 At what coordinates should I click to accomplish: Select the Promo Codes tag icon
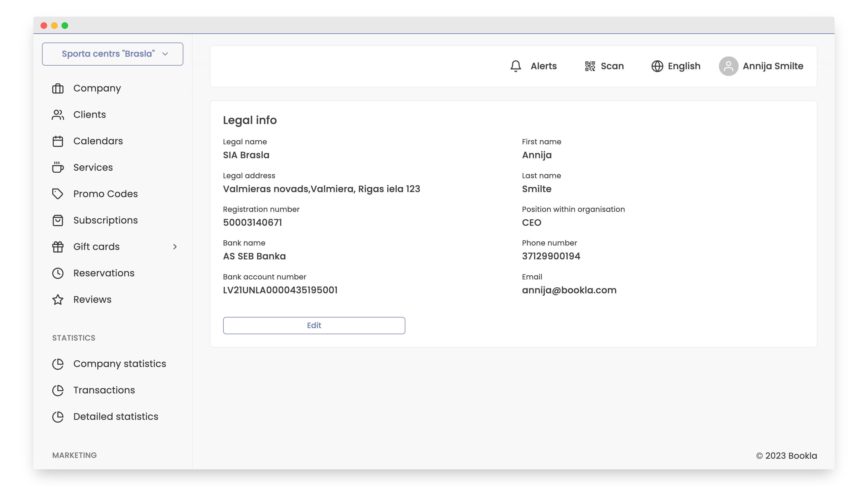click(x=58, y=194)
